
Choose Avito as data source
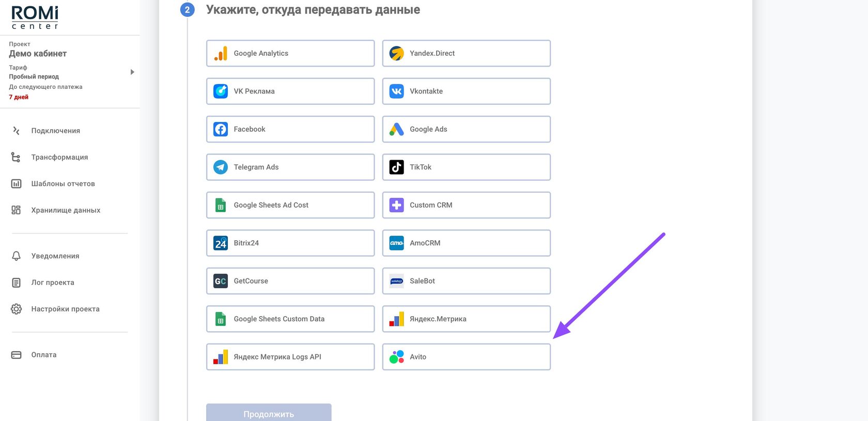coord(467,357)
